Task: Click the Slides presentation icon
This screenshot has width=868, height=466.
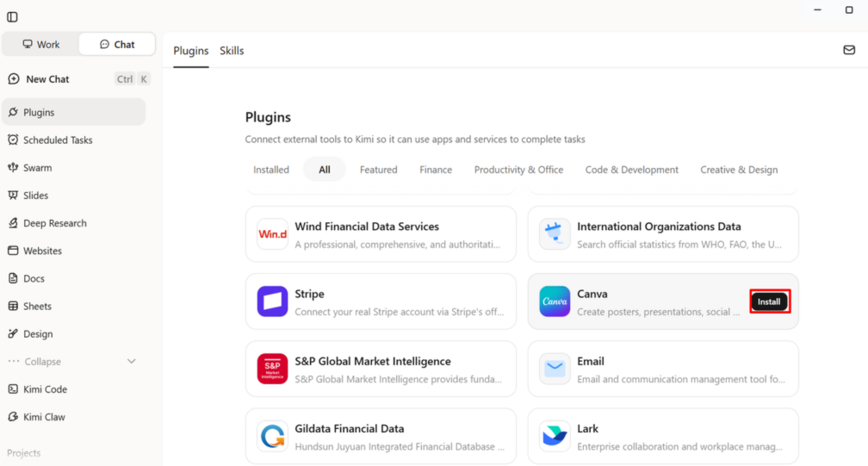Action: coord(13,196)
